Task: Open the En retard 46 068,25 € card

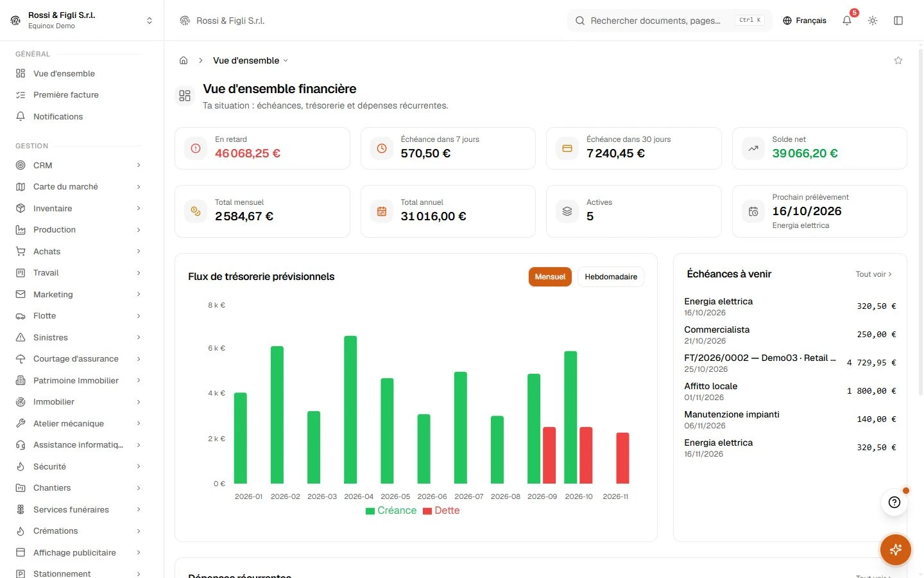Action: [262, 148]
